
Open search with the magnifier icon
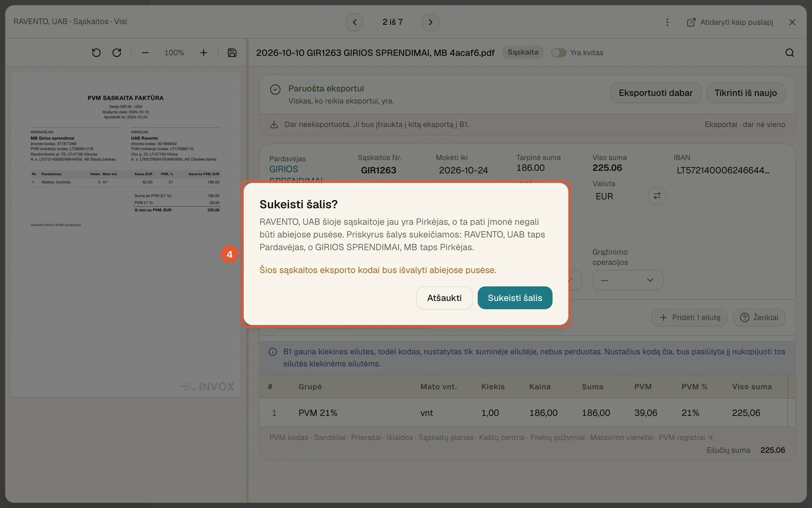pos(789,53)
